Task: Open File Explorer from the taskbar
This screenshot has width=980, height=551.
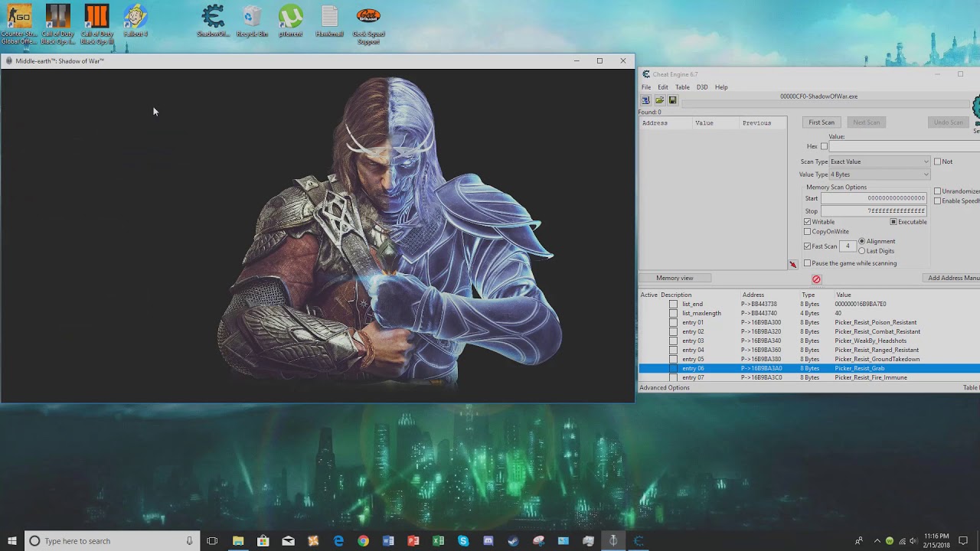Action: tap(238, 541)
